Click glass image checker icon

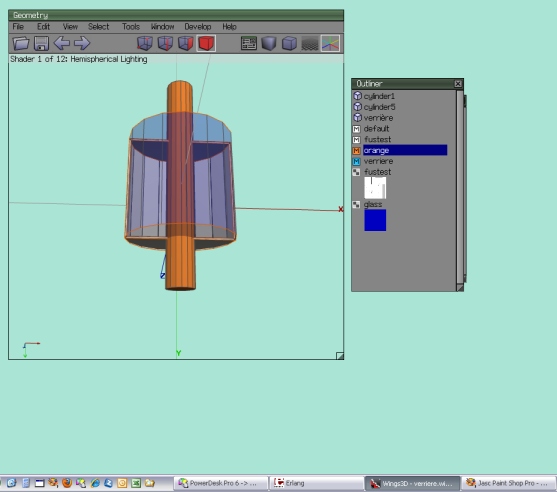[x=356, y=205]
